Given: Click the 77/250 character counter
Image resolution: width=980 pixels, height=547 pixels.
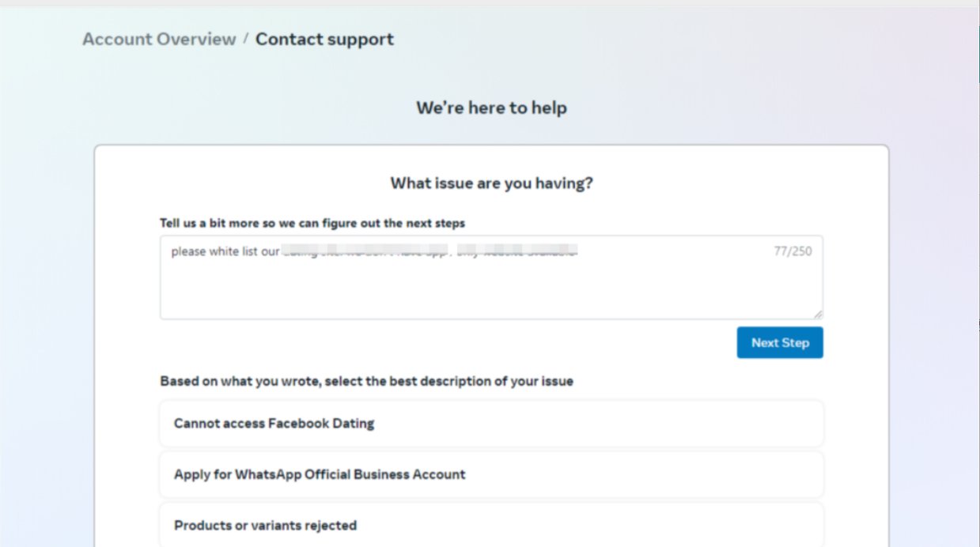Looking at the screenshot, I should point(793,251).
